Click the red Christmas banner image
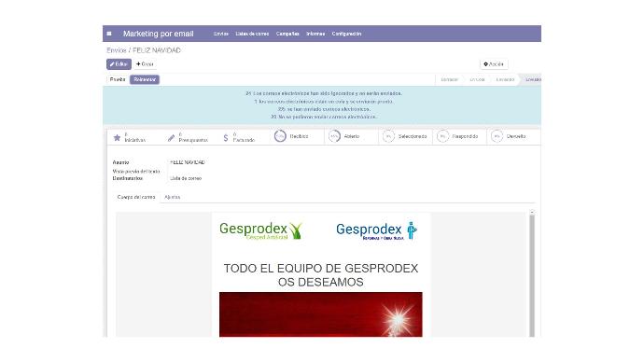This screenshot has height=362, width=644. [x=321, y=314]
